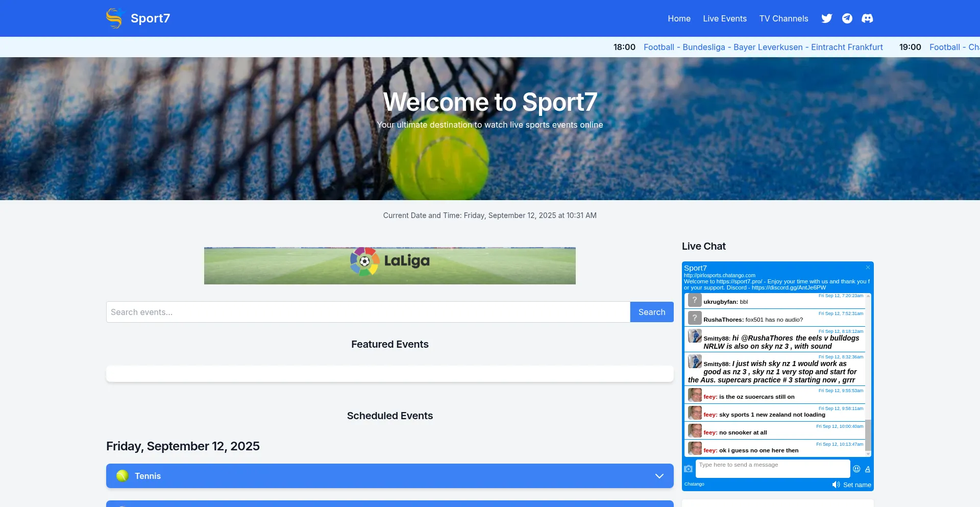This screenshot has height=507, width=980.
Task: Click the Sport7 site title
Action: coord(150,18)
